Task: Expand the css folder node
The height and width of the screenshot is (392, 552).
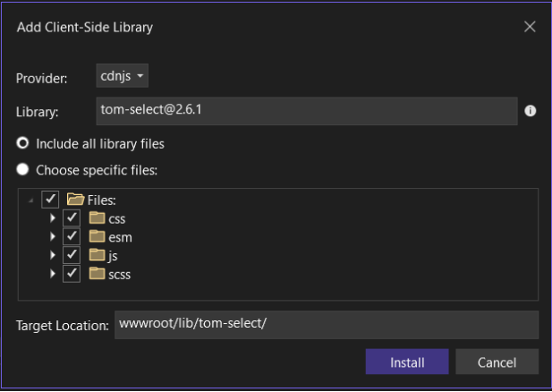Action: [x=53, y=218]
